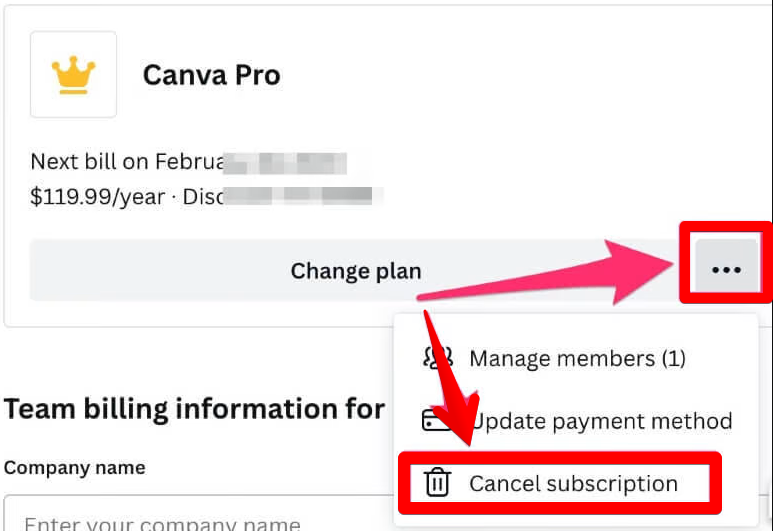
Task: Select Cancel subscription from the menu
Action: click(573, 484)
